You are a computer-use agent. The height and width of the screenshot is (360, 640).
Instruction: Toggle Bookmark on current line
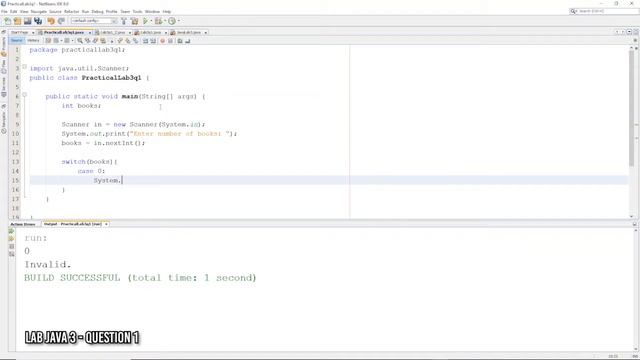pos(136,41)
